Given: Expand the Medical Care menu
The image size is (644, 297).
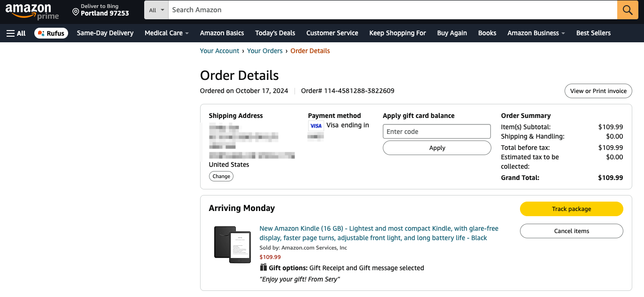Looking at the screenshot, I should (x=166, y=33).
